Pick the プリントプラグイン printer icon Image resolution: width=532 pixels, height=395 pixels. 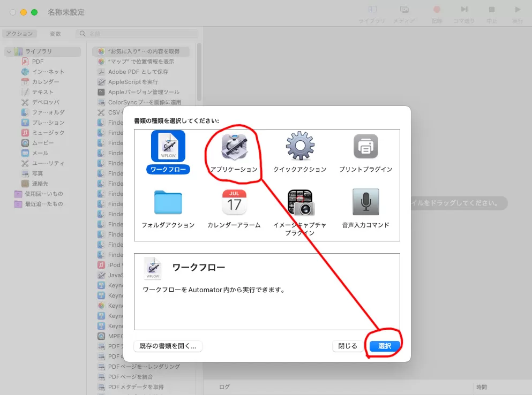click(x=365, y=146)
